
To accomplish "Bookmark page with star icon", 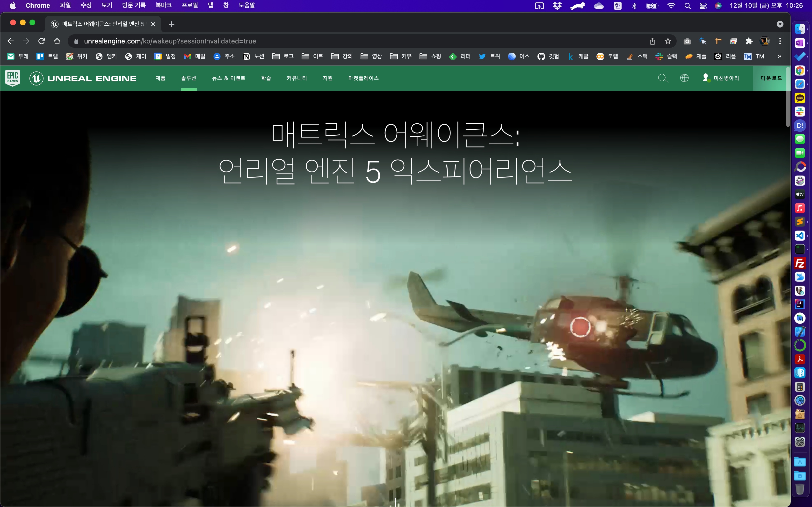I will tap(668, 41).
